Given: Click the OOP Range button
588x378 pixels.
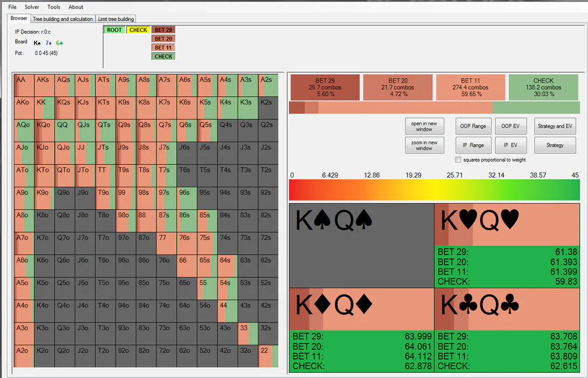Looking at the screenshot, I should [x=473, y=126].
